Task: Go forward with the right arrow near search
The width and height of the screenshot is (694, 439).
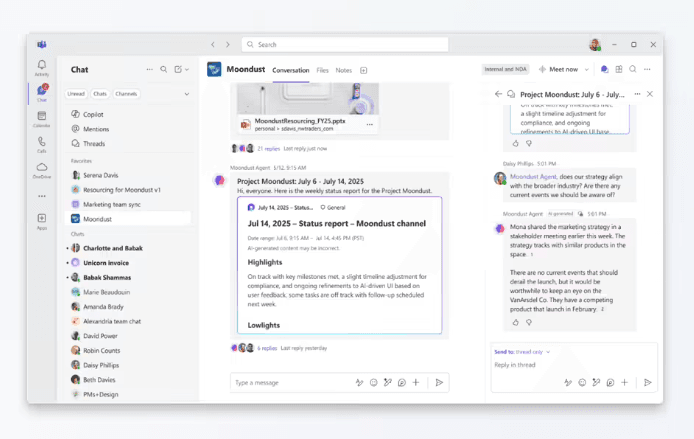Action: (x=228, y=45)
